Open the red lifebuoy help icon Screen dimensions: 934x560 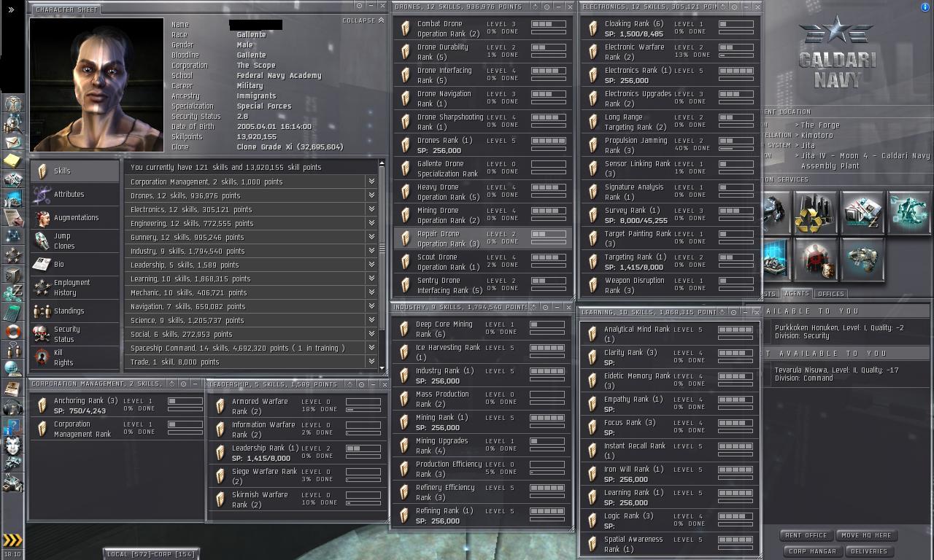click(x=12, y=331)
